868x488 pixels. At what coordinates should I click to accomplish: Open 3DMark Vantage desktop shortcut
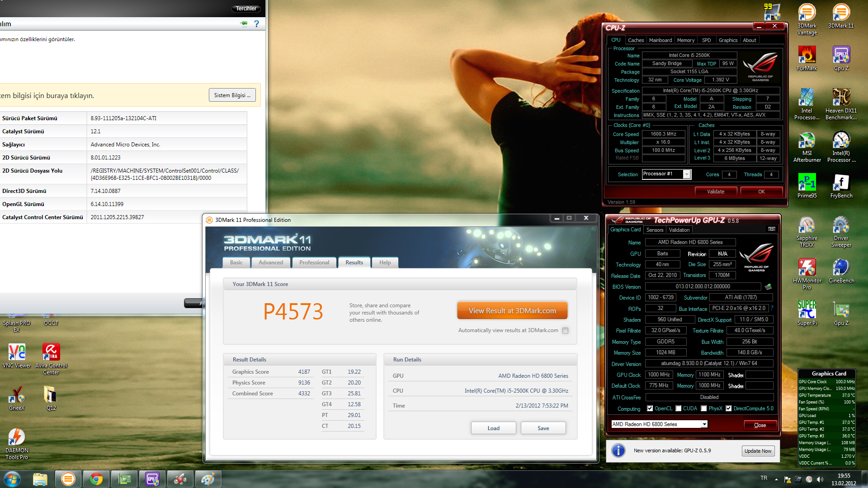pos(807,19)
